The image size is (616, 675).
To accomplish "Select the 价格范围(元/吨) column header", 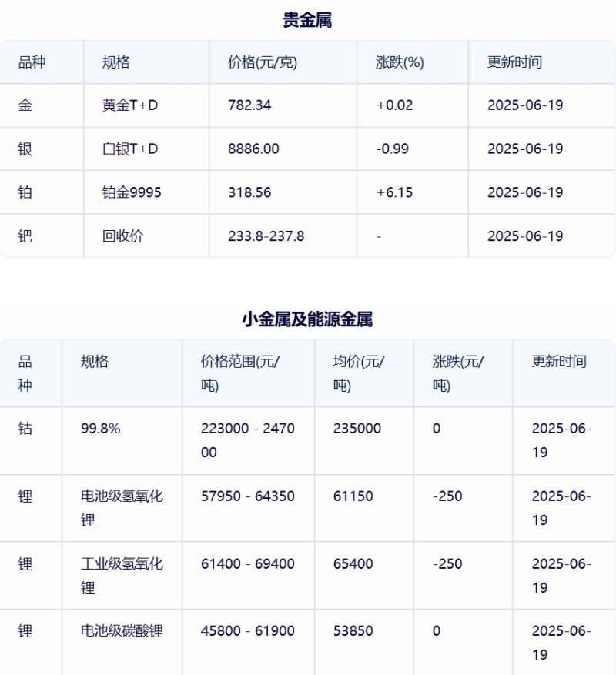I will click(240, 373).
